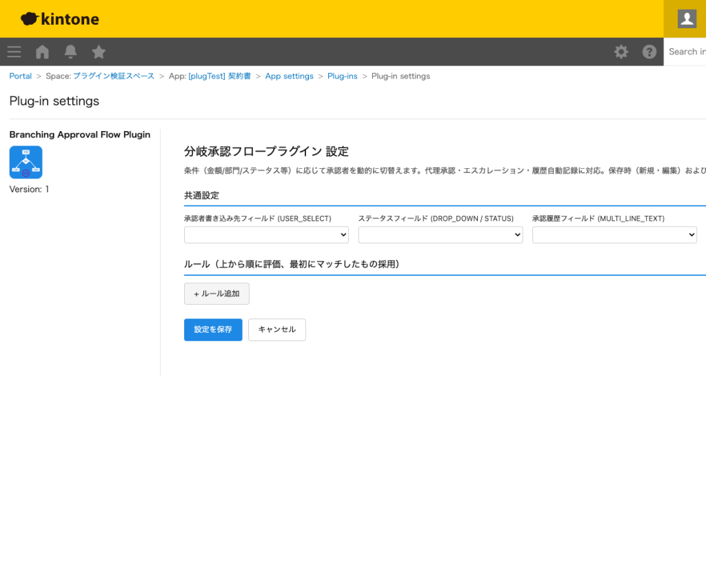Open the Plug-ins breadcrumb link

pyautogui.click(x=343, y=76)
